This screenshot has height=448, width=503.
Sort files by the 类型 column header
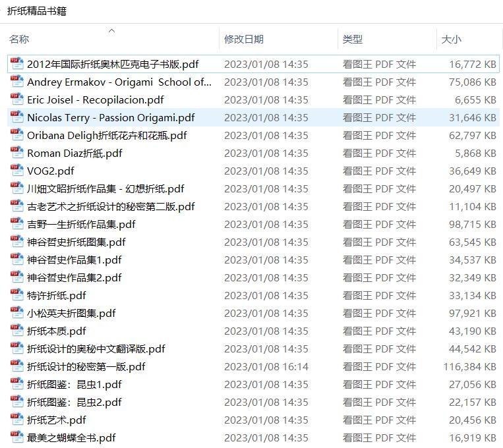click(x=353, y=39)
